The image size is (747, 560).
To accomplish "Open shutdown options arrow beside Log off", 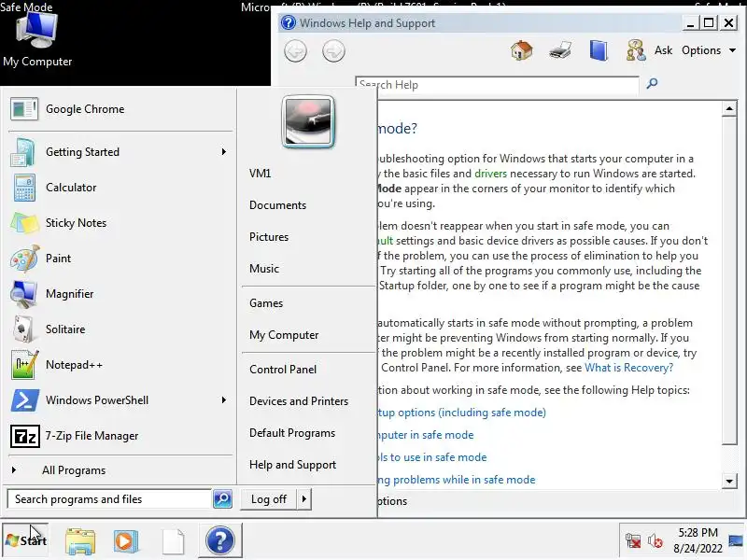I will coord(304,499).
